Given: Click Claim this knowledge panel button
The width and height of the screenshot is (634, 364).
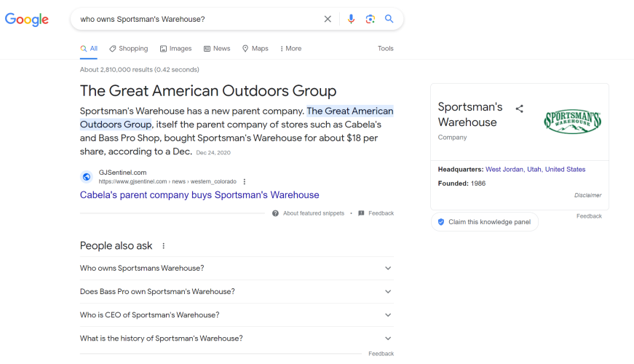Looking at the screenshot, I should pyautogui.click(x=484, y=222).
